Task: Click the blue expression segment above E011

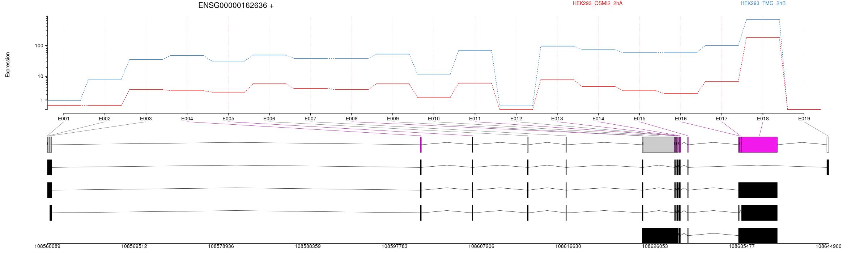Action: (475, 50)
